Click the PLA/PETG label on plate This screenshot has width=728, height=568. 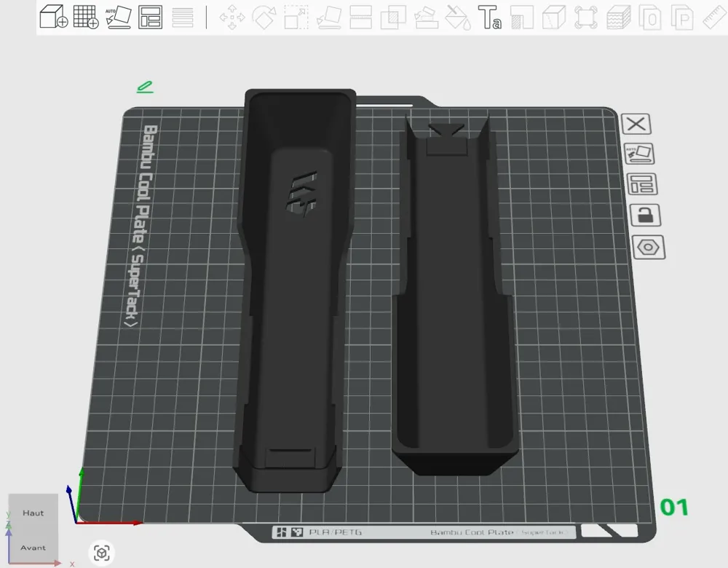pos(335,532)
